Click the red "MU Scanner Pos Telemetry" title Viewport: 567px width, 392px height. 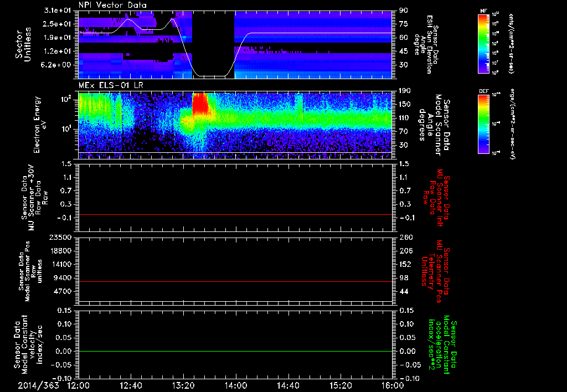click(x=435, y=272)
